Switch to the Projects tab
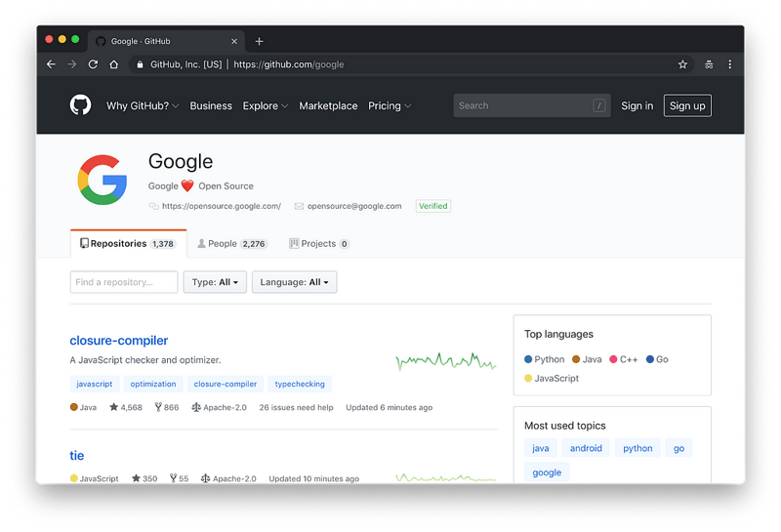This screenshot has width=781, height=532. (319, 244)
